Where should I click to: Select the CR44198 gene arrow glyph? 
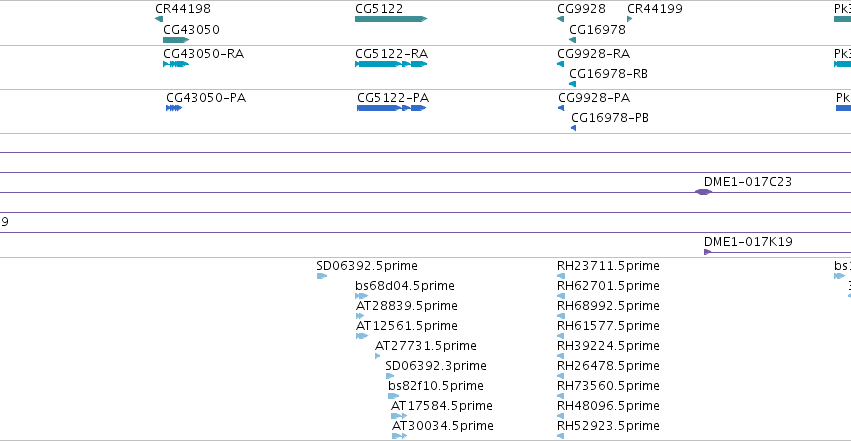(x=159, y=19)
